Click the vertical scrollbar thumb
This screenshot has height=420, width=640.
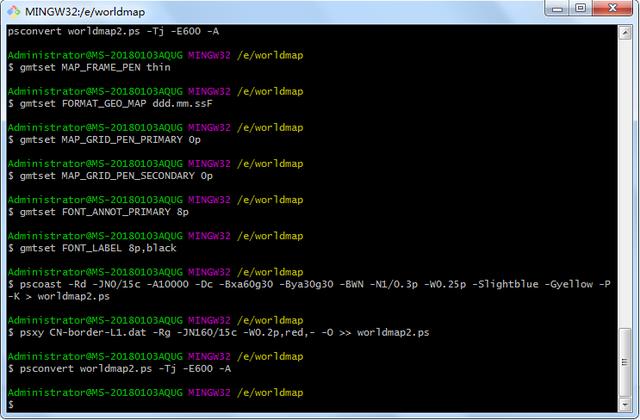point(625,362)
